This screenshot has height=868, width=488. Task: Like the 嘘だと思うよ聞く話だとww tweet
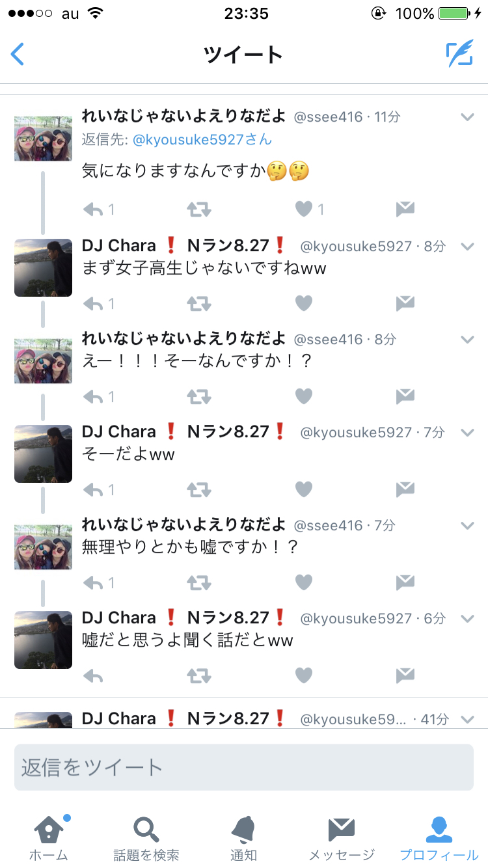coord(303,675)
